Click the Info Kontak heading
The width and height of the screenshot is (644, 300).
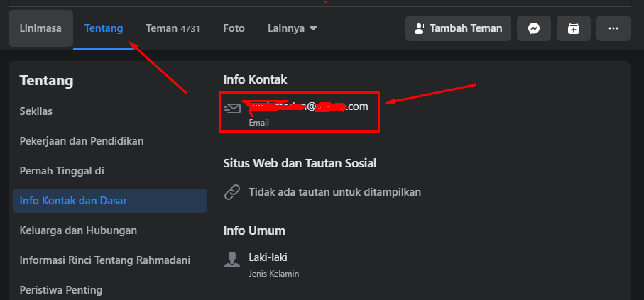click(255, 79)
